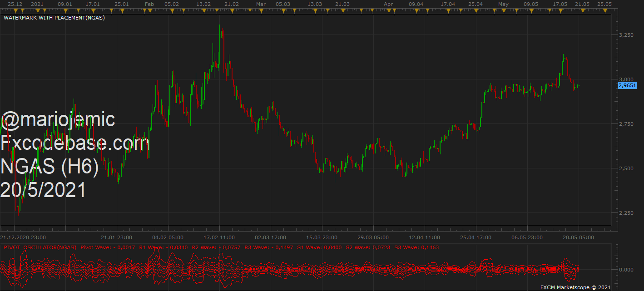Click the 06.05 23:00 date label

point(527,237)
